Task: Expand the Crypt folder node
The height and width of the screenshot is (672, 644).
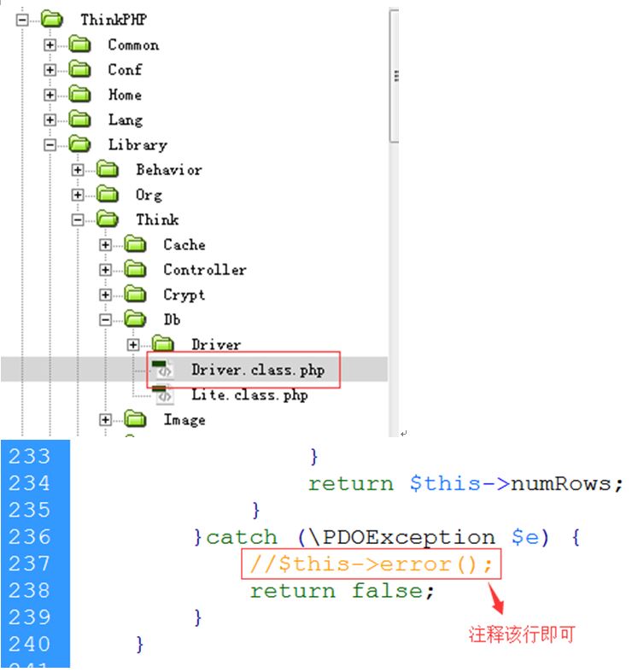Action: tap(105, 295)
